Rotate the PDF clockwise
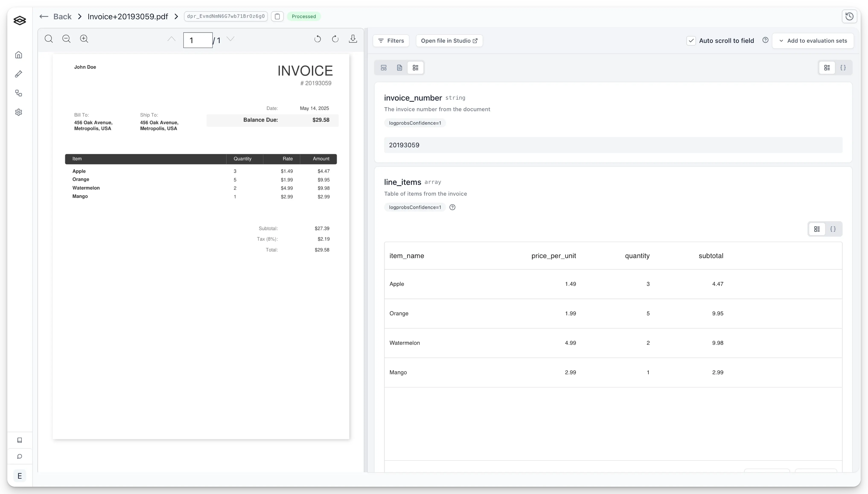 pos(335,39)
